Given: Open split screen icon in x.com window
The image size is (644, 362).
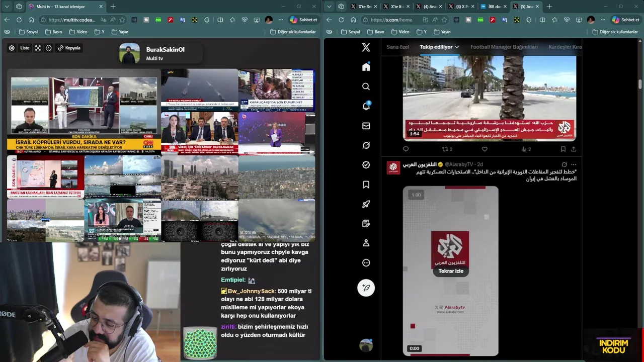Looking at the screenshot, I should [x=542, y=20].
